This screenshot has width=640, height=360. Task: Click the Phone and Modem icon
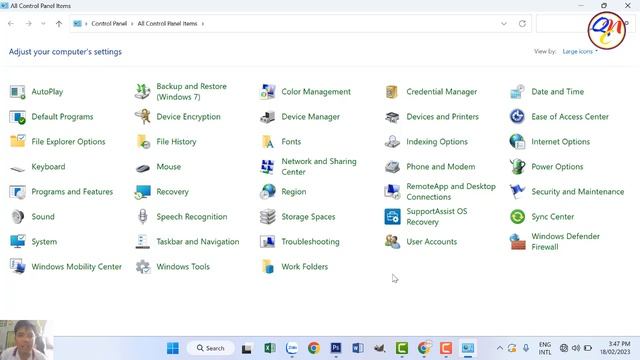(x=392, y=167)
